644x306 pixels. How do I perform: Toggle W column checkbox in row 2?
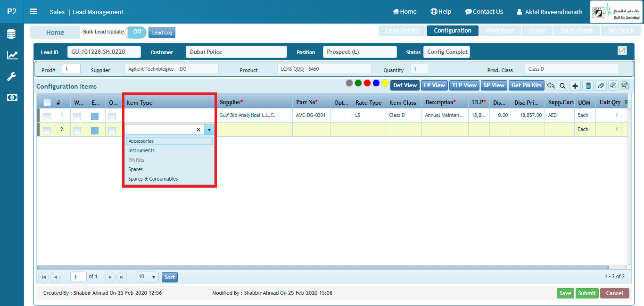77,131
